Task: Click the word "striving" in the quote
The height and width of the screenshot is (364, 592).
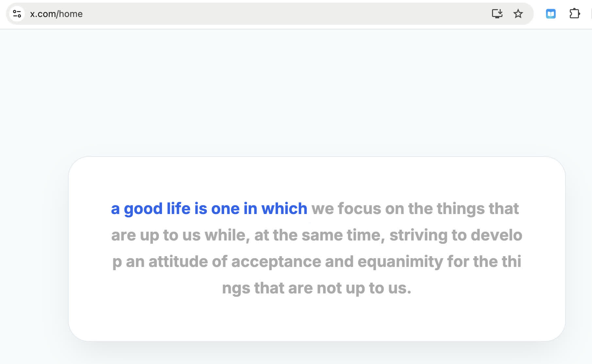Action: (x=418, y=235)
